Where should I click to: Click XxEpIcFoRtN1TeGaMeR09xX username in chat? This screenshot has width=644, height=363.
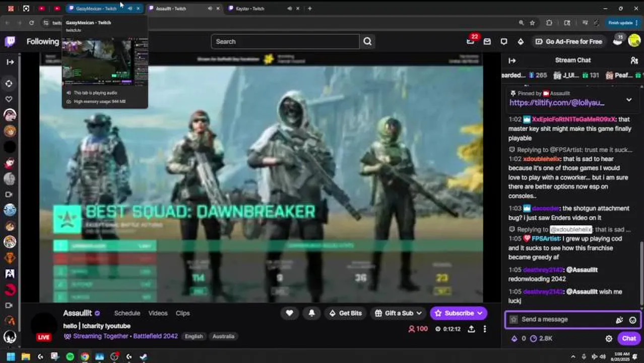coord(573,119)
